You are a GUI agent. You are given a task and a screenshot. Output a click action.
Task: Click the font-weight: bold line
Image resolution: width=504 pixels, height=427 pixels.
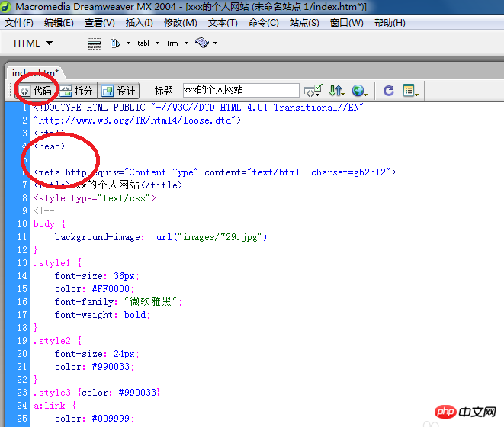point(102,315)
